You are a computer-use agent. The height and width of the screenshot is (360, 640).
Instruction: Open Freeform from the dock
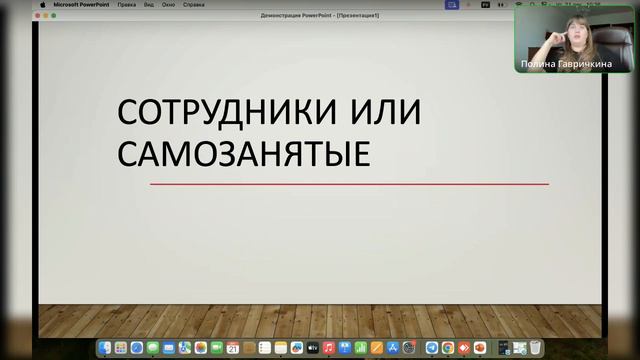coord(297,348)
